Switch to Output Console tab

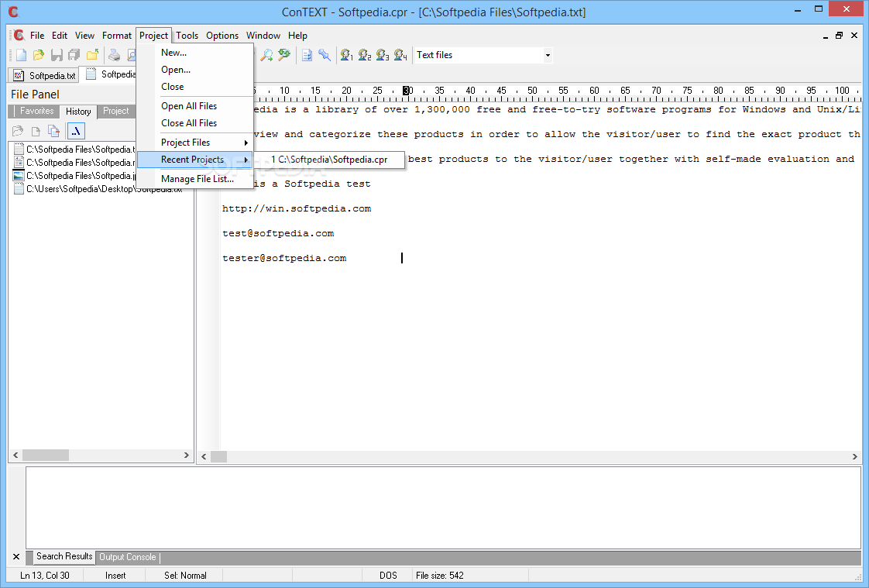click(128, 557)
